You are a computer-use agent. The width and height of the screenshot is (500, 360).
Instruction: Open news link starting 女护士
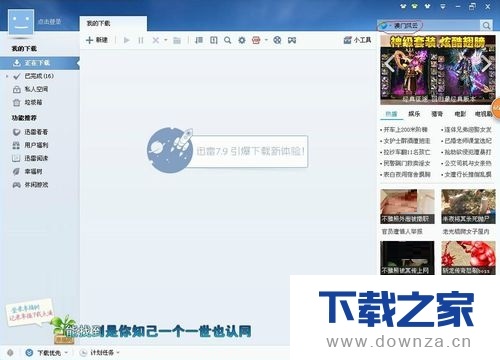[406, 141]
